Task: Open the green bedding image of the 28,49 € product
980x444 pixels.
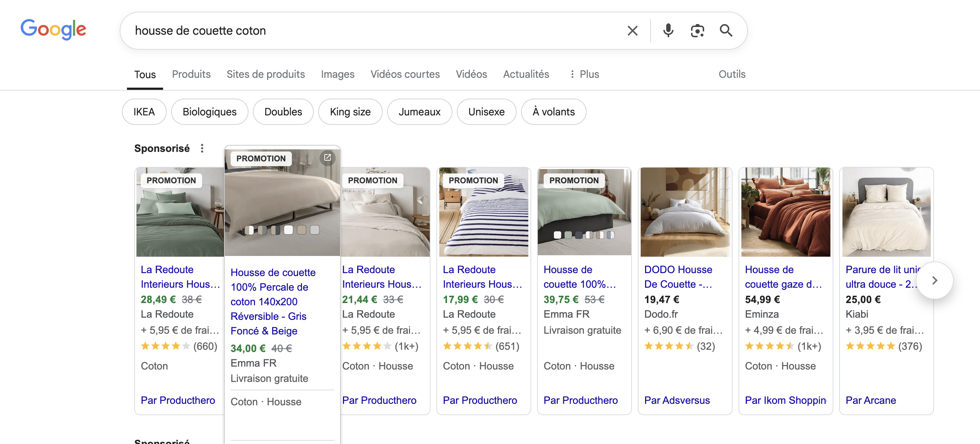Action: tap(180, 212)
